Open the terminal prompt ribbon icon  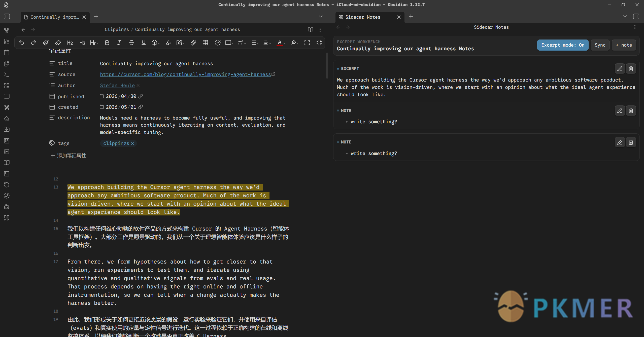(7, 74)
